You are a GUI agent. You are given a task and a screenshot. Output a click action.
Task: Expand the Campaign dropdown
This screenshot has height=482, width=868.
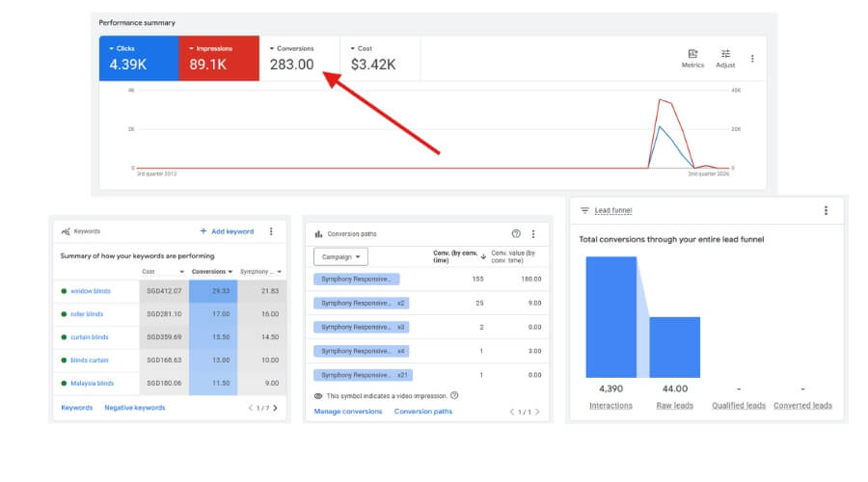coord(340,256)
